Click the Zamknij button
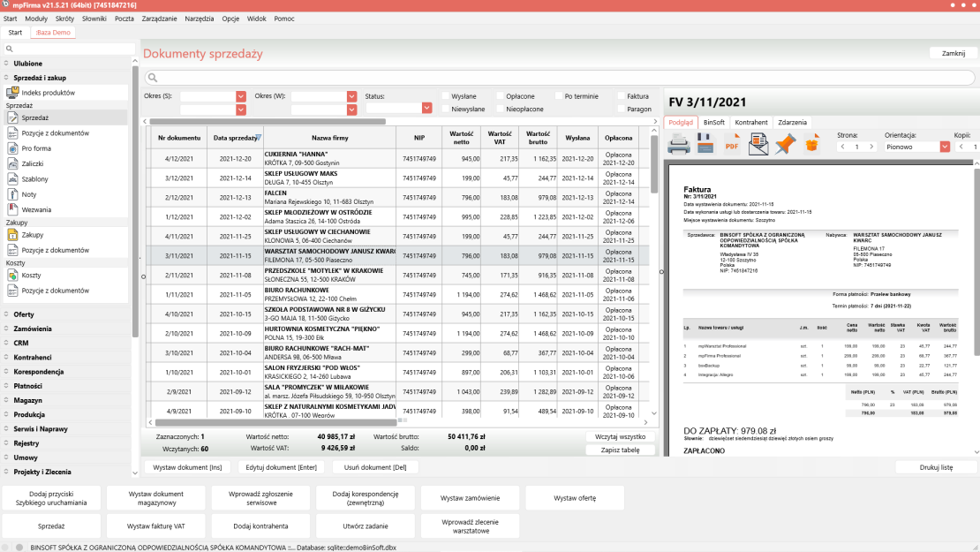The width and height of the screenshot is (980, 552). coord(954,53)
